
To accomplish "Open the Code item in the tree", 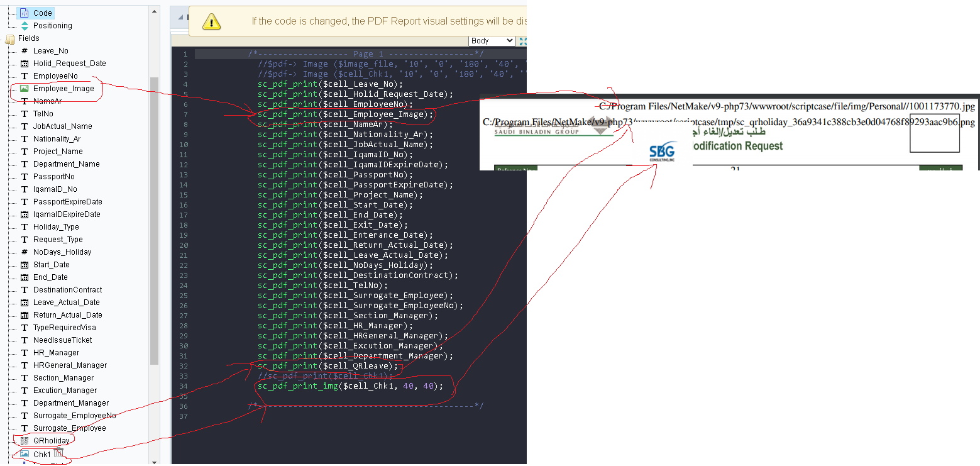I will pyautogui.click(x=42, y=13).
